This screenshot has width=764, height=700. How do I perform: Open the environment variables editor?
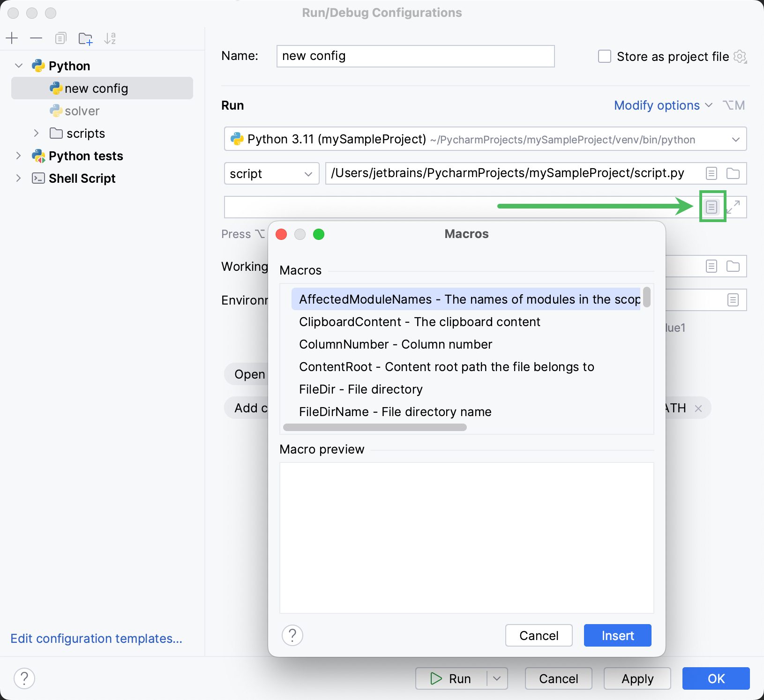[733, 300]
